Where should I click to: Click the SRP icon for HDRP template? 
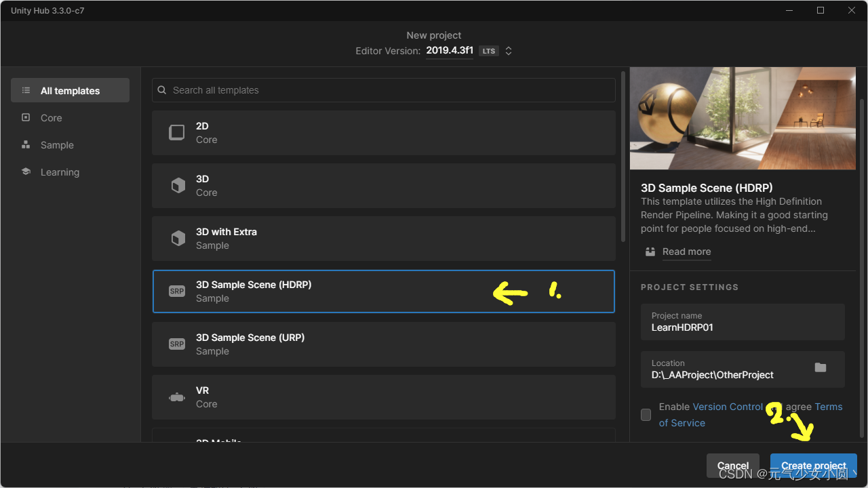177,291
